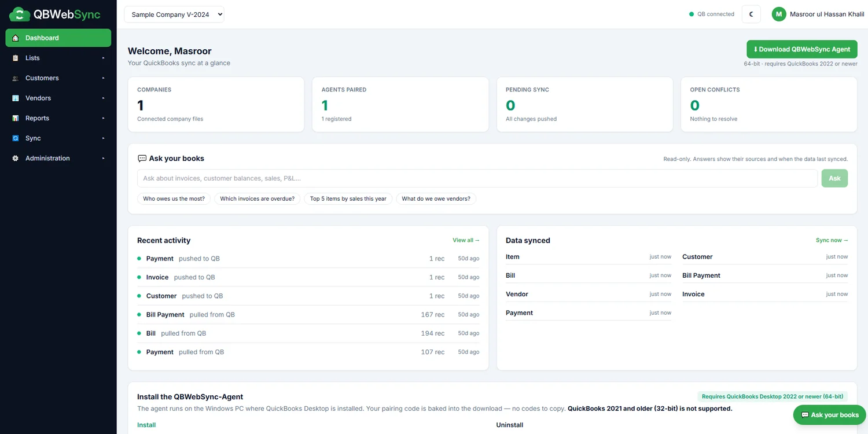Expand the Sync section arrow

[x=104, y=138]
